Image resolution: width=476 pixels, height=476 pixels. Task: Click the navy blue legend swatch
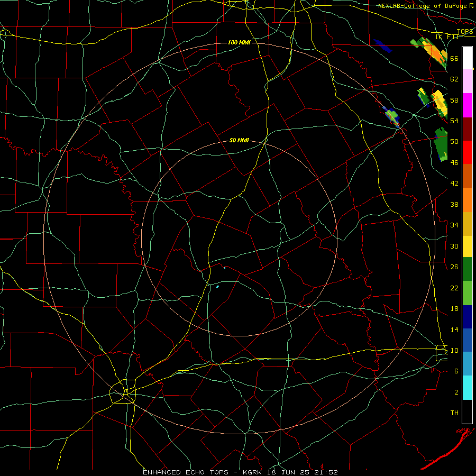point(467,317)
